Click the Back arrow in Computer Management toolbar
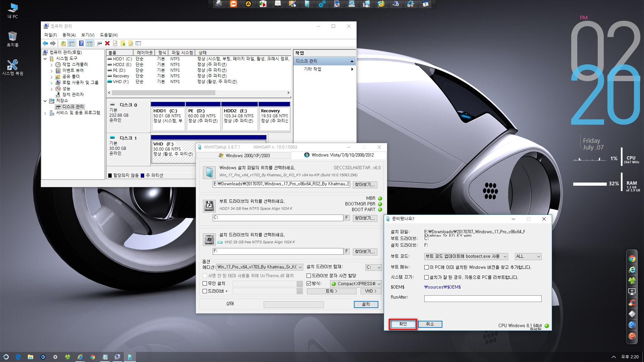Screen dimensions: 644x362 (45, 43)
